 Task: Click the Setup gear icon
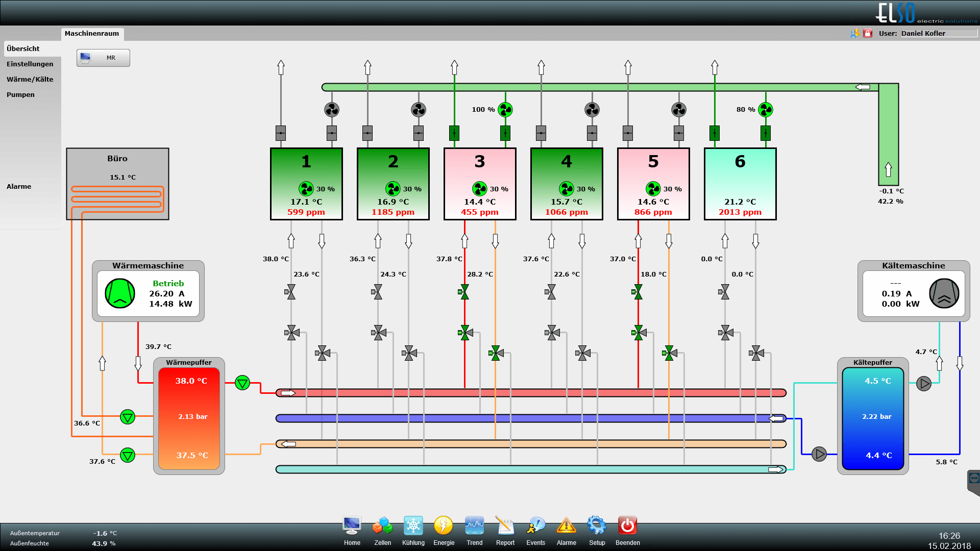(x=597, y=526)
